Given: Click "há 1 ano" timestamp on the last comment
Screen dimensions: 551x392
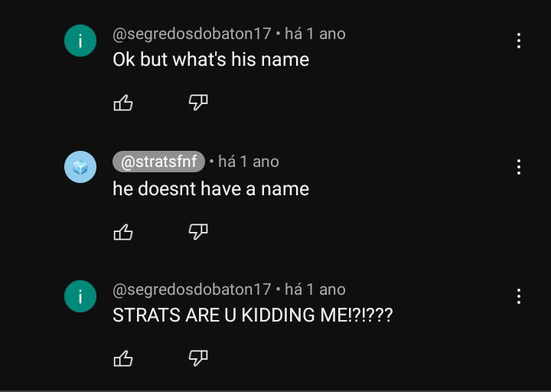Looking at the screenshot, I should (315, 289).
